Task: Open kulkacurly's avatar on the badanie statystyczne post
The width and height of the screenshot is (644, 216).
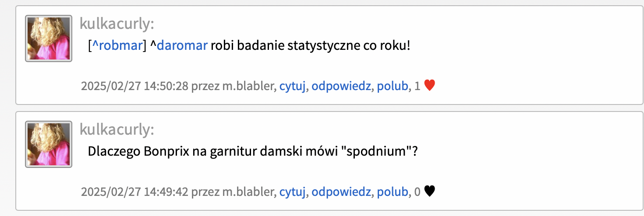Action: point(49,38)
